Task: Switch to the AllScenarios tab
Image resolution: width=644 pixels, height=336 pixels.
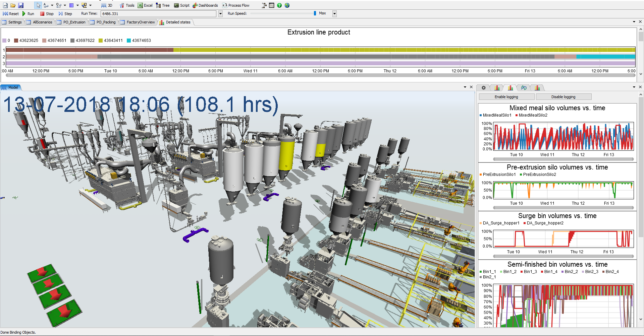Action: coord(39,22)
